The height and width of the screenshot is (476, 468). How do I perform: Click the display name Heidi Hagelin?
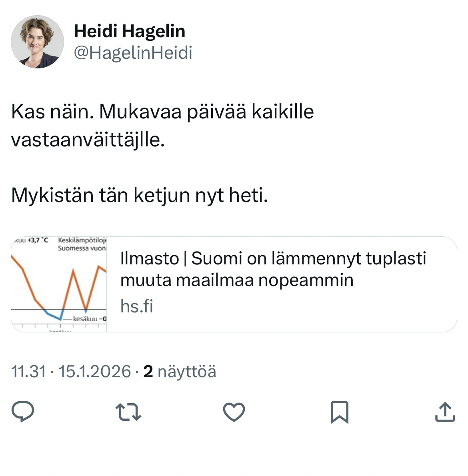pyautogui.click(x=130, y=31)
